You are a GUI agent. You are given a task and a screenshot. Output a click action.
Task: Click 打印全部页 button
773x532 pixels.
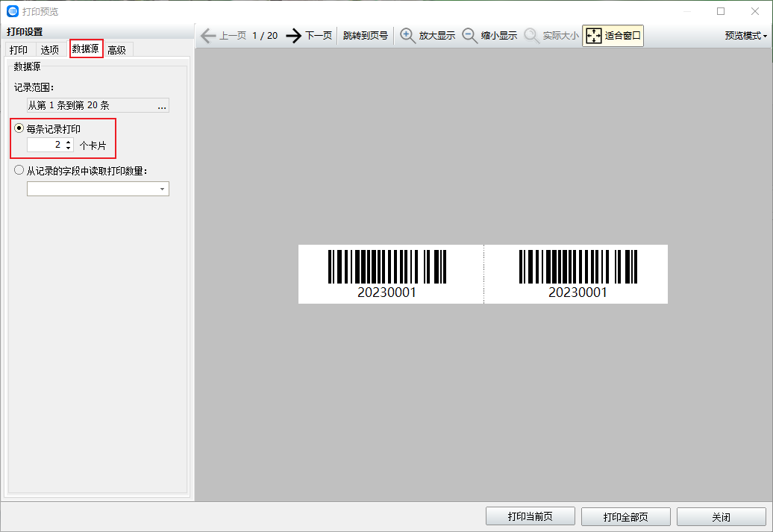[x=625, y=517]
